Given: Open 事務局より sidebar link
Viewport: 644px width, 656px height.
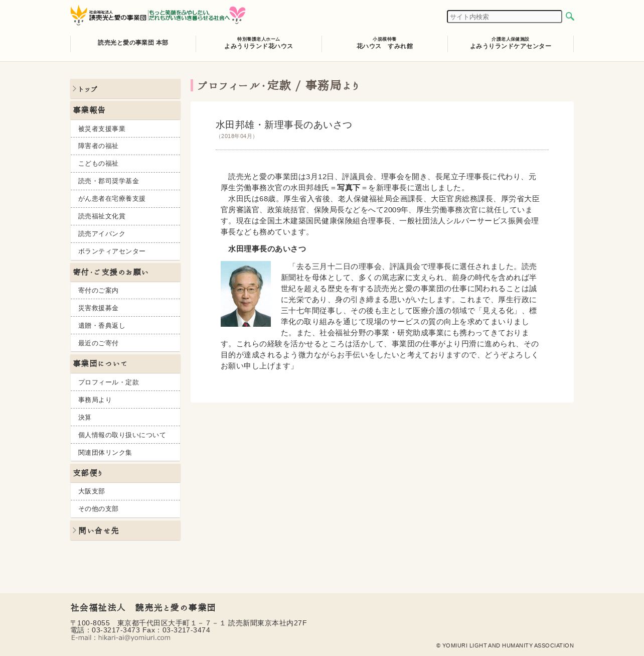Looking at the screenshot, I should (x=125, y=400).
